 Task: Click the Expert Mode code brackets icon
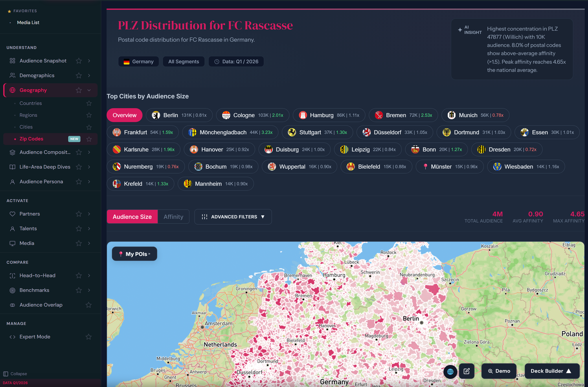point(12,337)
